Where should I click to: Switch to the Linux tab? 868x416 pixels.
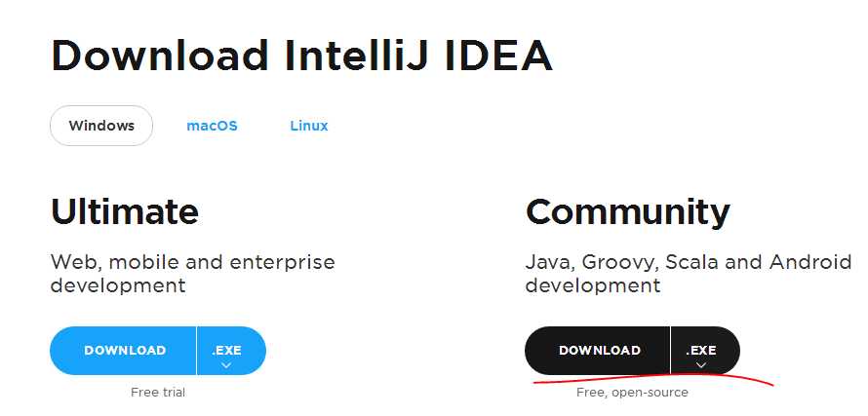point(309,126)
